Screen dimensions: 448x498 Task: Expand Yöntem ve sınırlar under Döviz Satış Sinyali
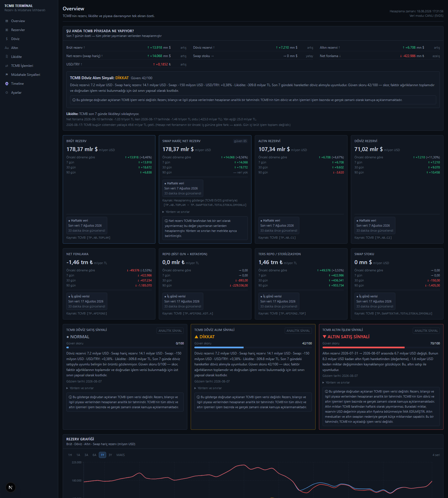coord(80,388)
